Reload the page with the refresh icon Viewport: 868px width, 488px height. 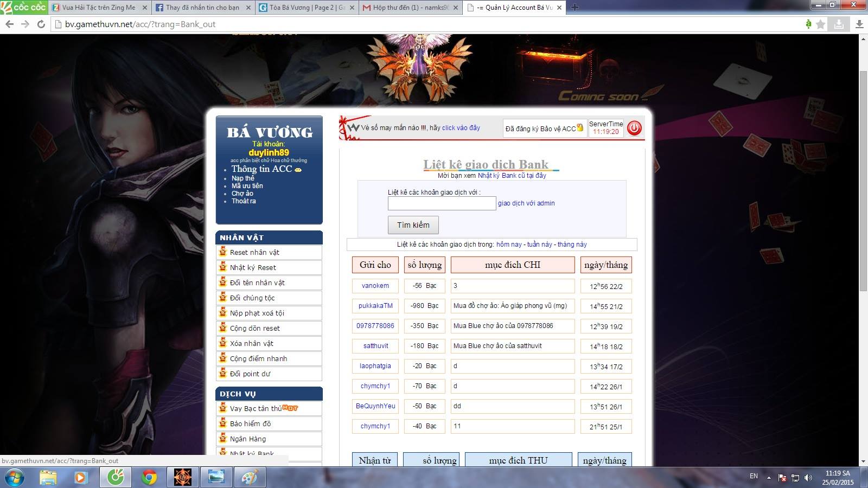(x=41, y=24)
